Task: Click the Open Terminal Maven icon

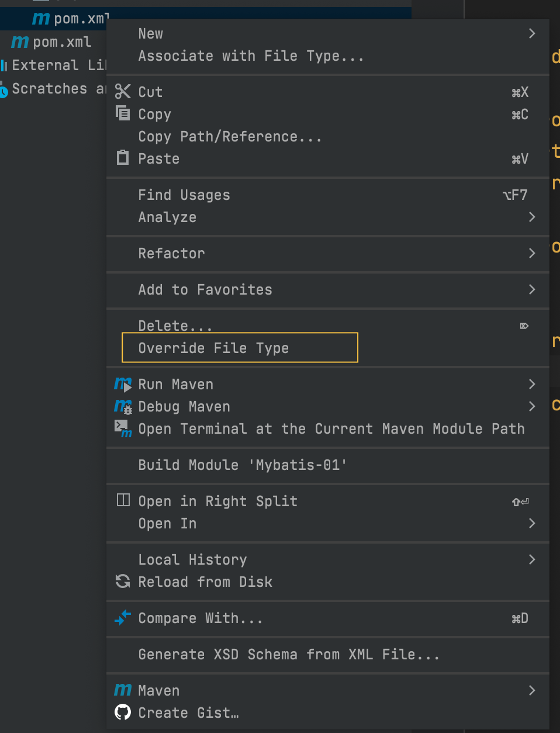Action: [123, 428]
